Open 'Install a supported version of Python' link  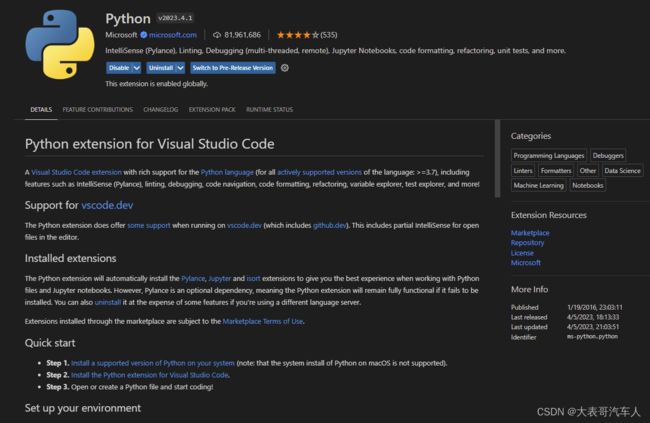tap(153, 363)
